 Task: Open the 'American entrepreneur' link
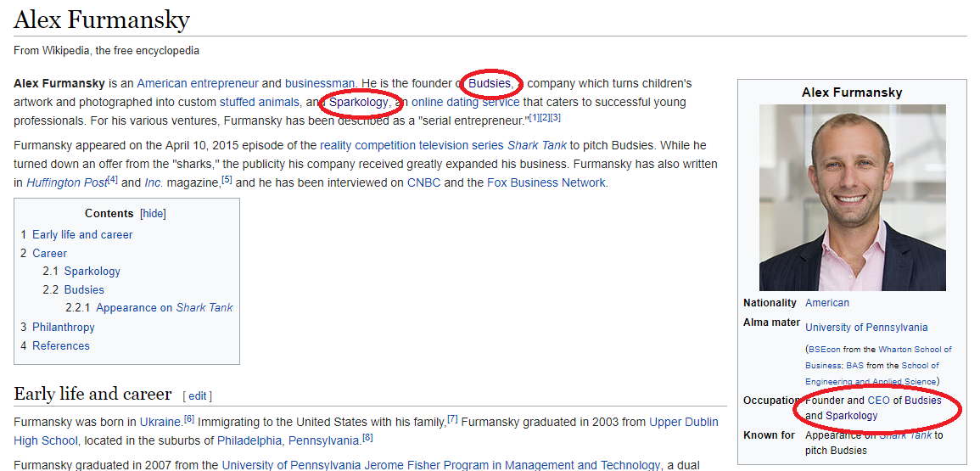198,83
